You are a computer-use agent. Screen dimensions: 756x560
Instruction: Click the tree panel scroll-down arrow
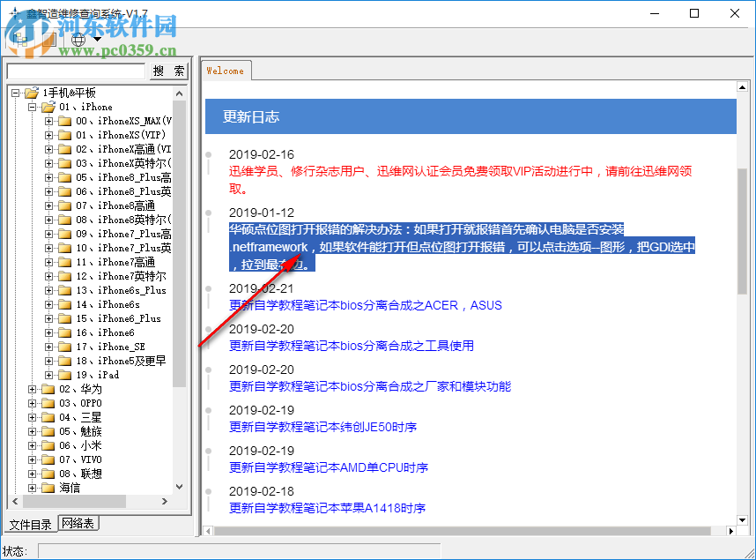pos(180,487)
